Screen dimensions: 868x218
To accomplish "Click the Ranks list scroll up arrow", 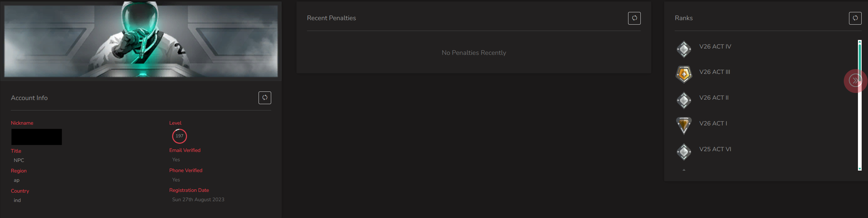I will coord(860,42).
